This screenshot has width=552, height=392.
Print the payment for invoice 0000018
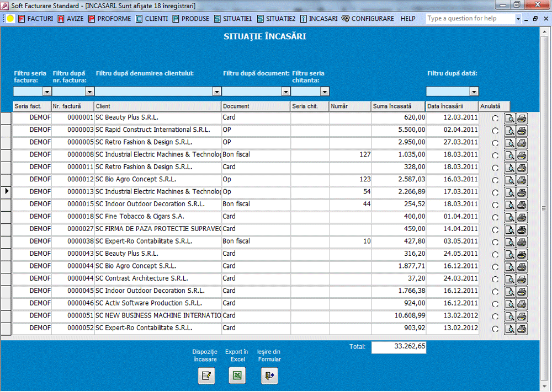tap(522, 217)
